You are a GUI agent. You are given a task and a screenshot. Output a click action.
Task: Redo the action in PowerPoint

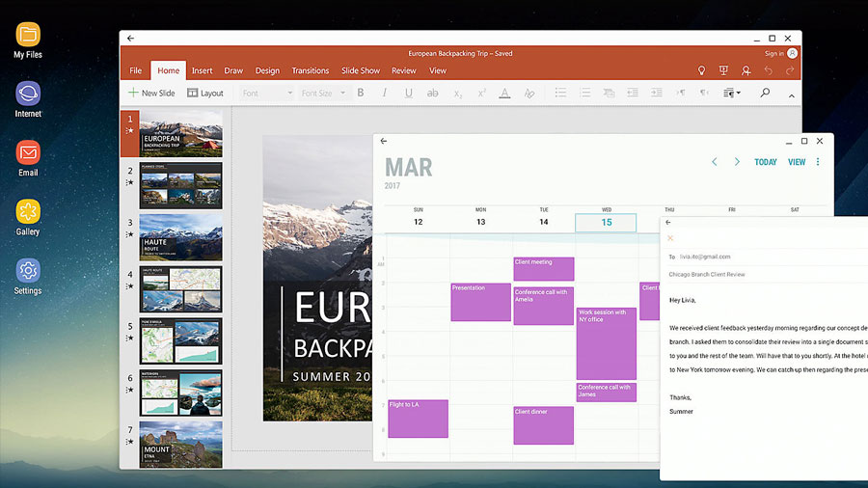click(790, 70)
